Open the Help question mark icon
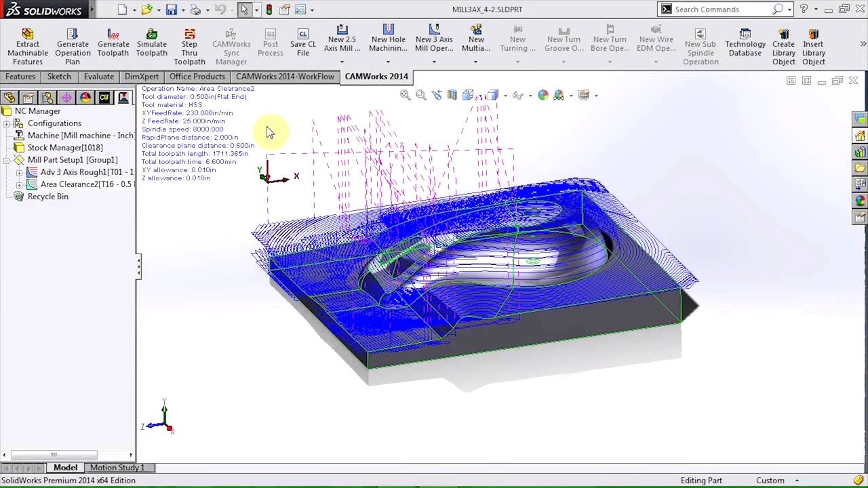 804,9
